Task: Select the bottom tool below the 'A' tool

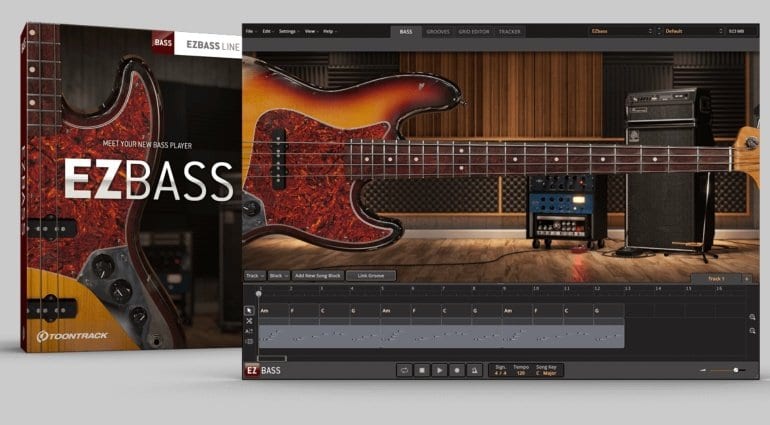Action: click(249, 341)
